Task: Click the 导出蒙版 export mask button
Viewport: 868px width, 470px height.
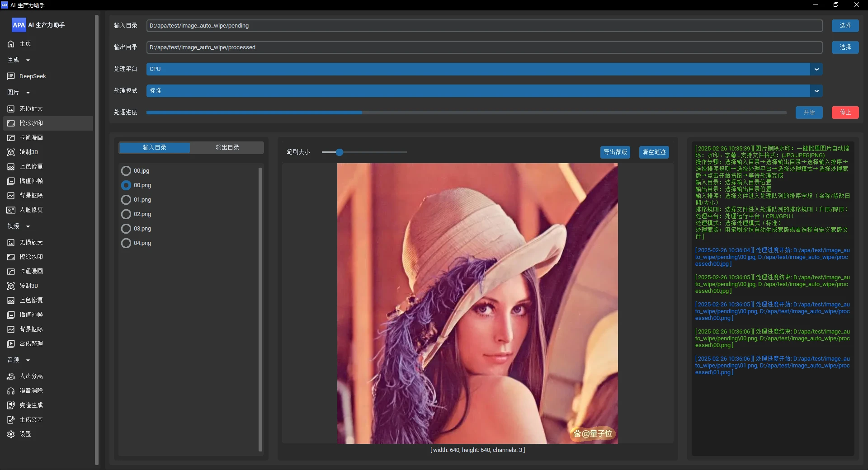Action: [x=615, y=152]
